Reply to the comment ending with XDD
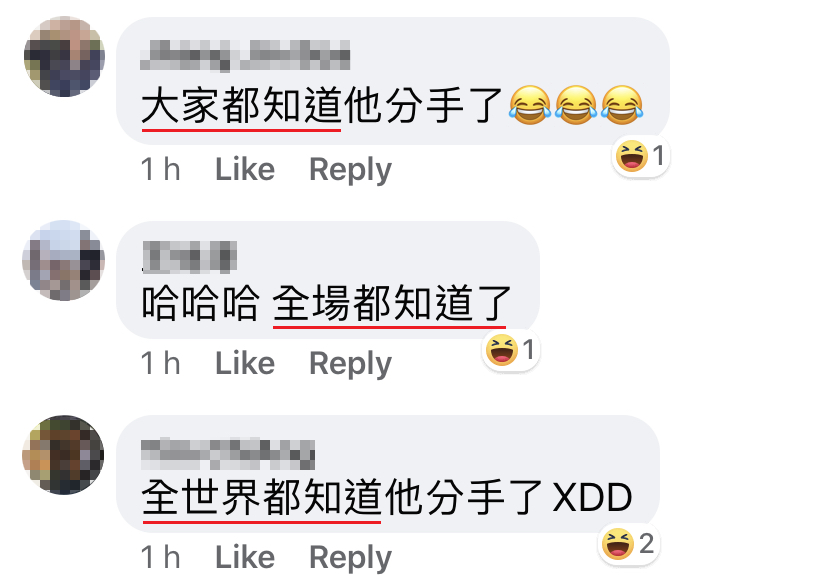The height and width of the screenshot is (584, 828). (350, 558)
